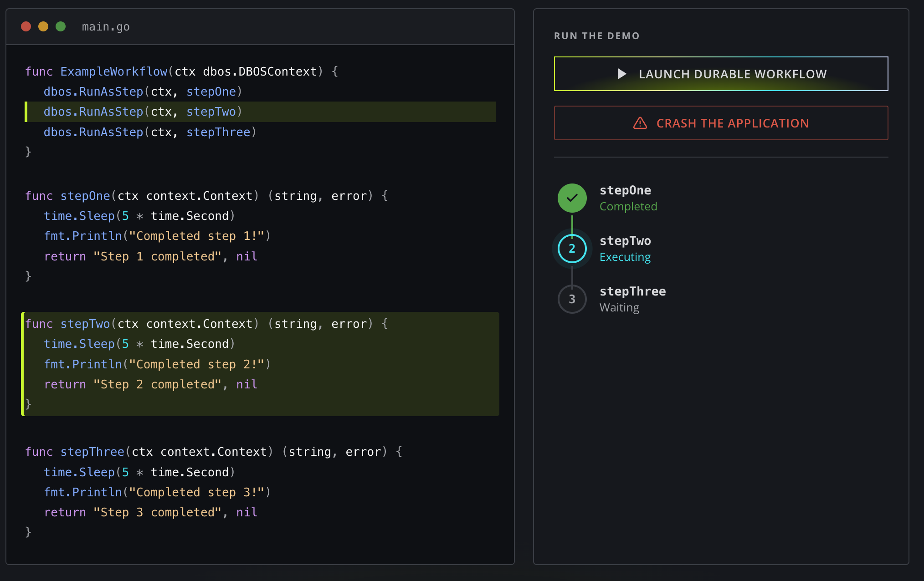The image size is (924, 581).
Task: Click time.Sleep line inside stepThree function
Action: pos(139,472)
